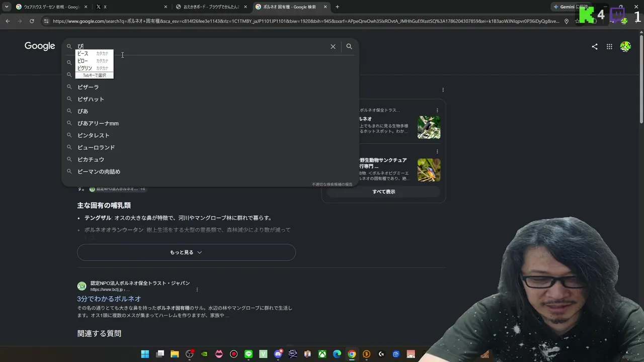
Task: Launch Microsoft Edge from the taskbar
Action: click(x=337, y=354)
